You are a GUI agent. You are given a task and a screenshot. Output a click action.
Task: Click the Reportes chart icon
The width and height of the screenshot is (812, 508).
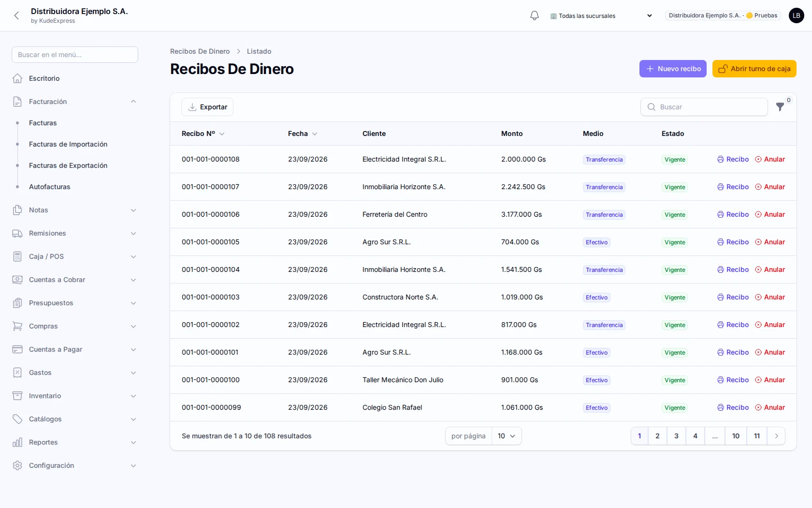pyautogui.click(x=17, y=442)
